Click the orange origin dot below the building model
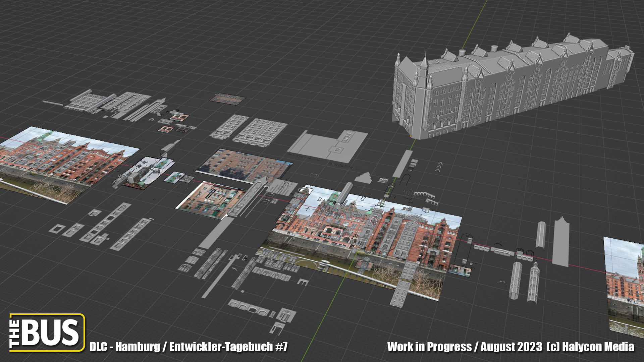 point(411,136)
